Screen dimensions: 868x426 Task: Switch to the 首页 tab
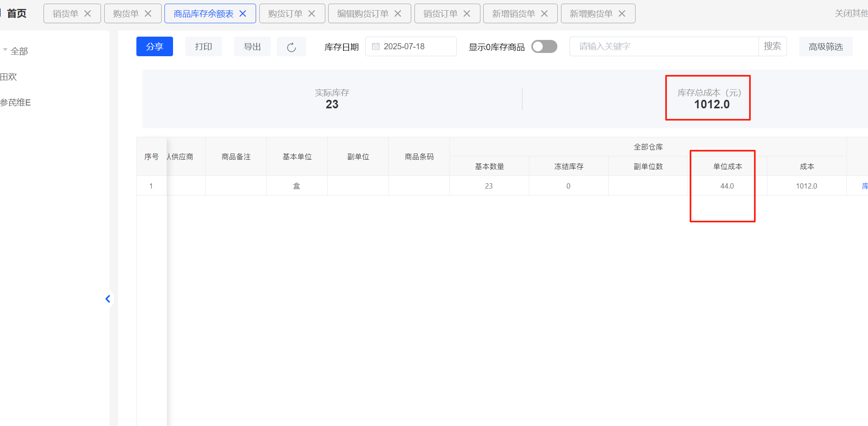click(x=17, y=13)
